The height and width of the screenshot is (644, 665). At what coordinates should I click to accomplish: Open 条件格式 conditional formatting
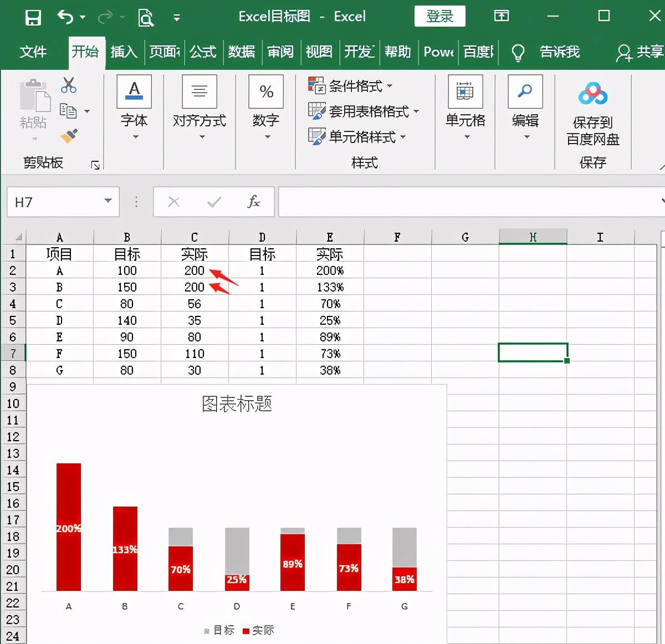point(350,86)
